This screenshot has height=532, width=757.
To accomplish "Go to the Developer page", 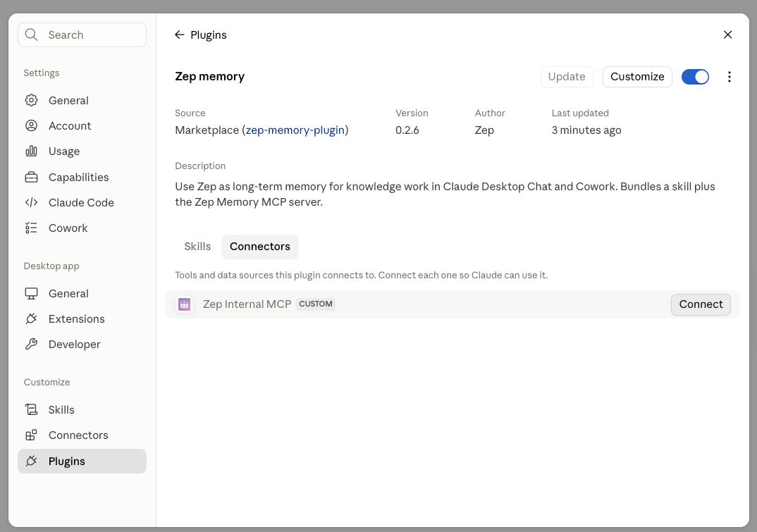I will 82,345.
